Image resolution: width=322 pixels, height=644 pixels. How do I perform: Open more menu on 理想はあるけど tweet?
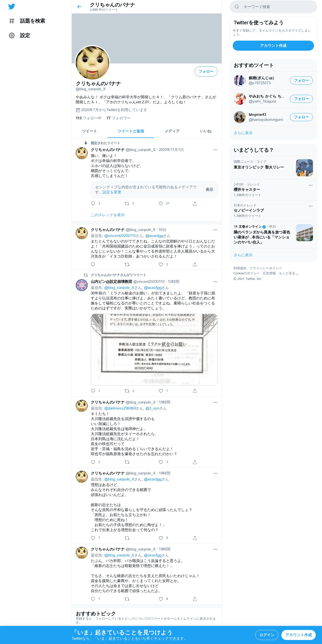(x=215, y=473)
